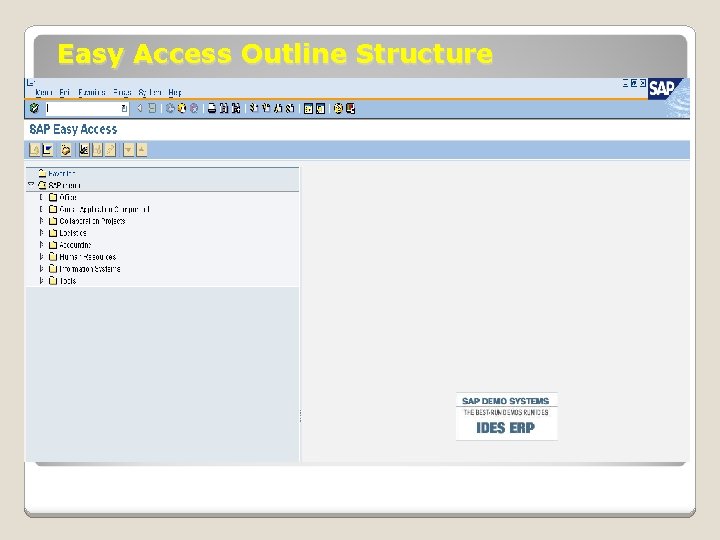720x540 pixels.
Task: Click the Print icon
Action: pyautogui.click(x=212, y=108)
